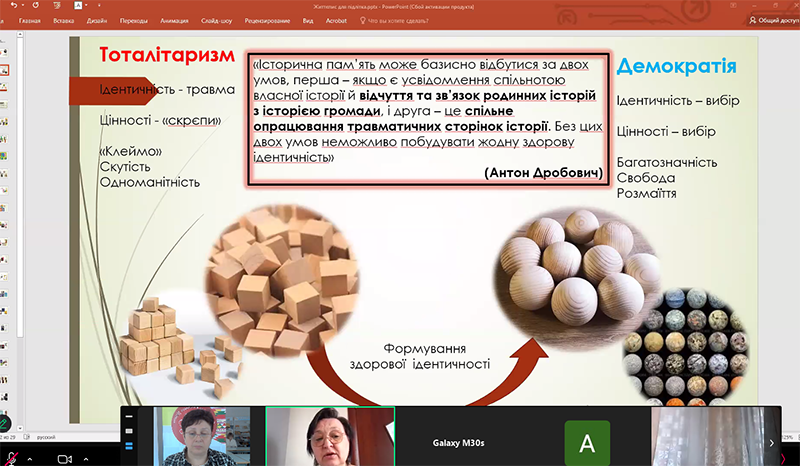
Task: Click the 'Что вы хотите сделать?' search box
Action: pos(398,21)
